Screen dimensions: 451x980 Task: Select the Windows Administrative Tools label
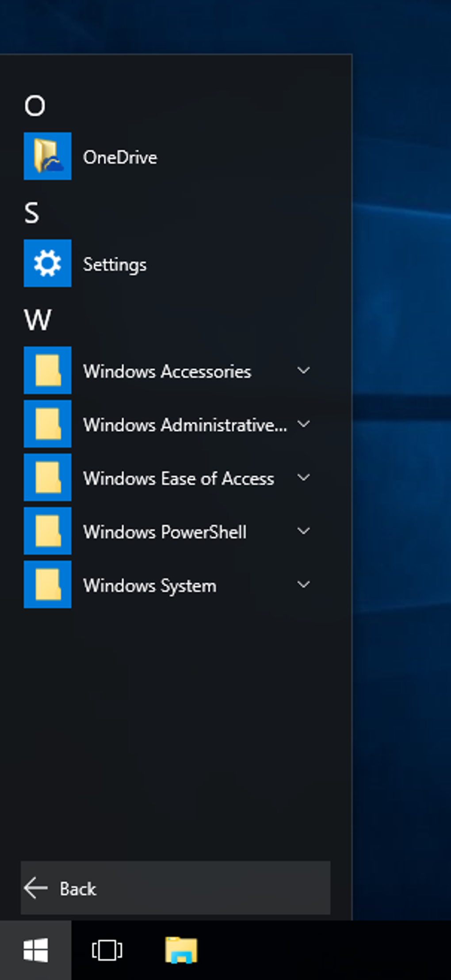point(185,425)
